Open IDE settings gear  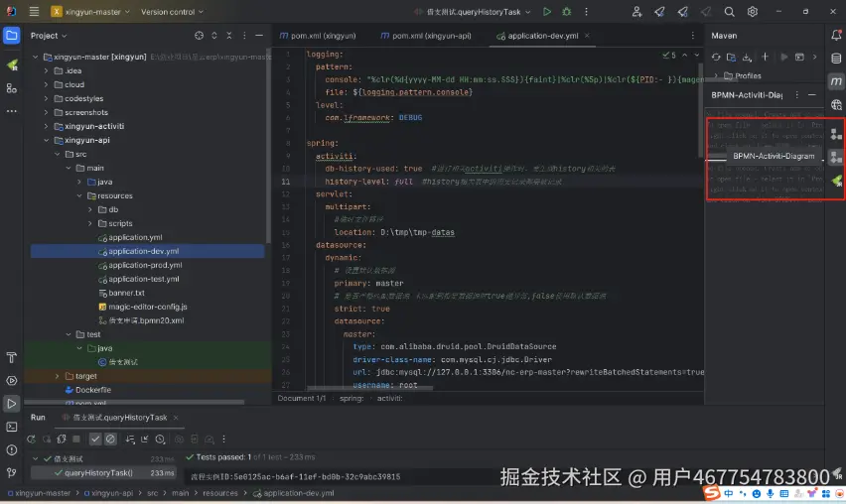coord(752,11)
